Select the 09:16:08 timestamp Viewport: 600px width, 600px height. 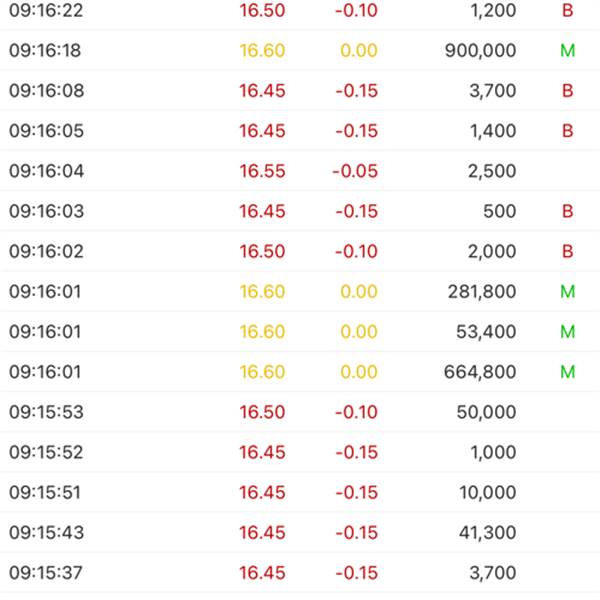click(x=46, y=91)
